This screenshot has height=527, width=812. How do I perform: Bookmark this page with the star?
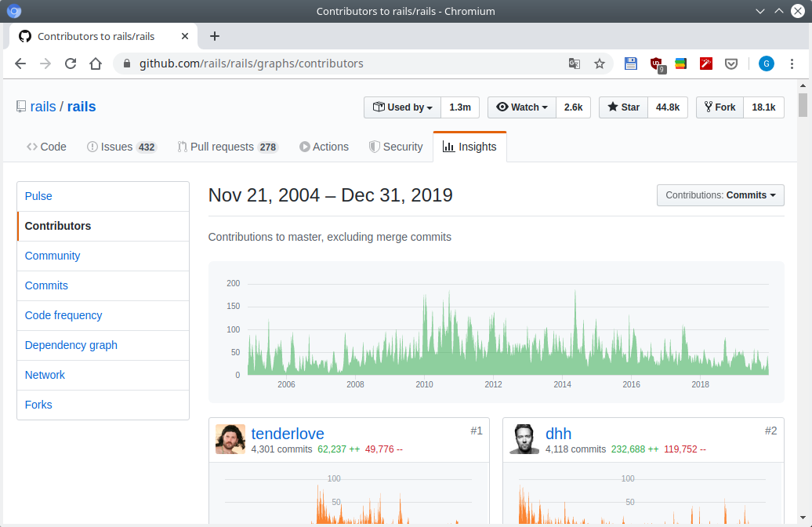pyautogui.click(x=599, y=64)
